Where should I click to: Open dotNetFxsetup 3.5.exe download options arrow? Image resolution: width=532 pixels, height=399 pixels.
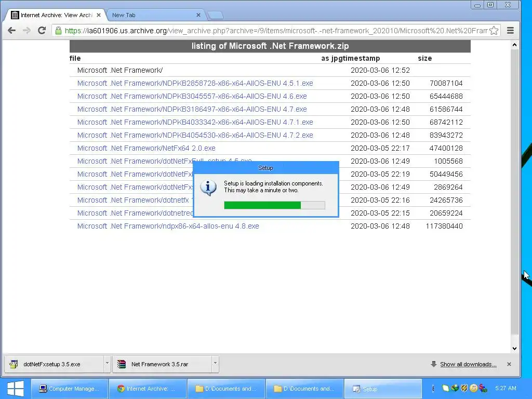tap(107, 363)
